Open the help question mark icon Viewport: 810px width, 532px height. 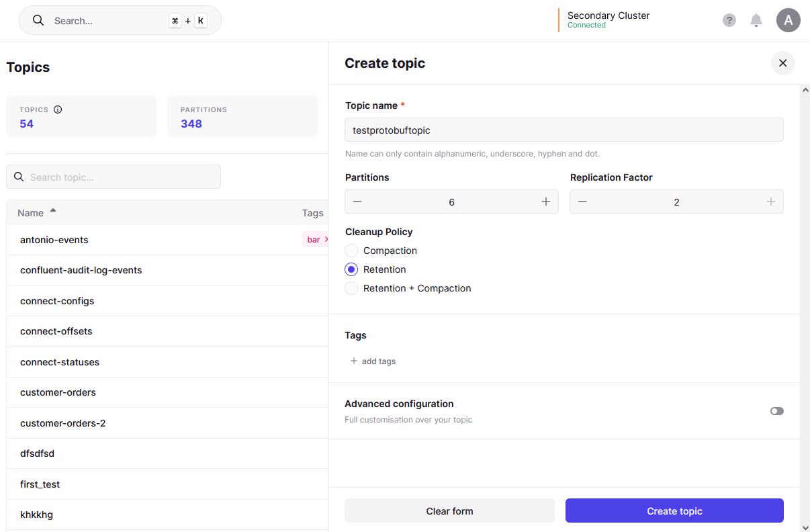(729, 20)
